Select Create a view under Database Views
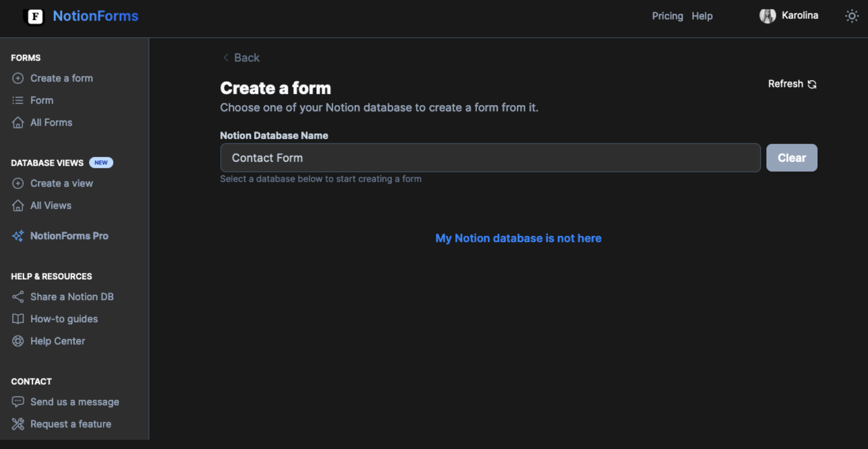Viewport: 868px width, 449px height. 61,183
